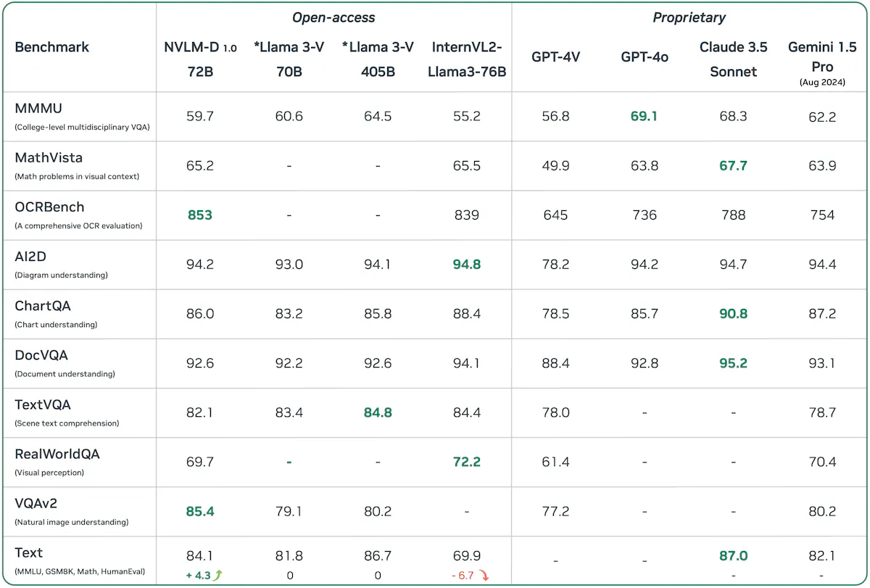870x588 pixels.
Task: Select the 68.3 Claude MMMU score
Action: [x=733, y=116]
